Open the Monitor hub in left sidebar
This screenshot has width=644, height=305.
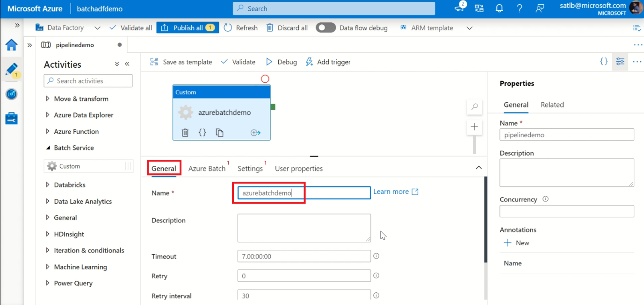tap(12, 94)
